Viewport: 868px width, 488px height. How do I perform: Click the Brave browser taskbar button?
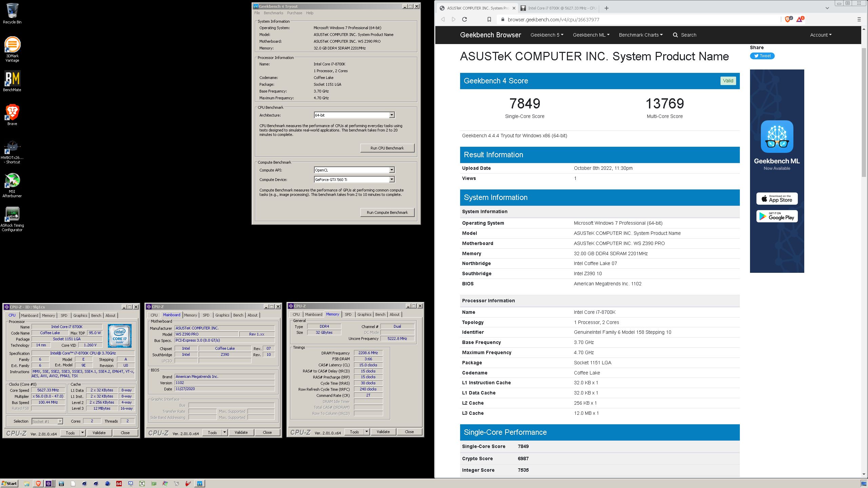pos(38,484)
